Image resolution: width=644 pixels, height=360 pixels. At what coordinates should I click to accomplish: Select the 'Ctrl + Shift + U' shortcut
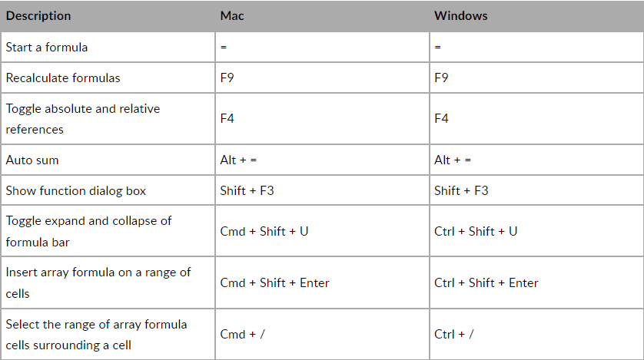[x=476, y=231]
